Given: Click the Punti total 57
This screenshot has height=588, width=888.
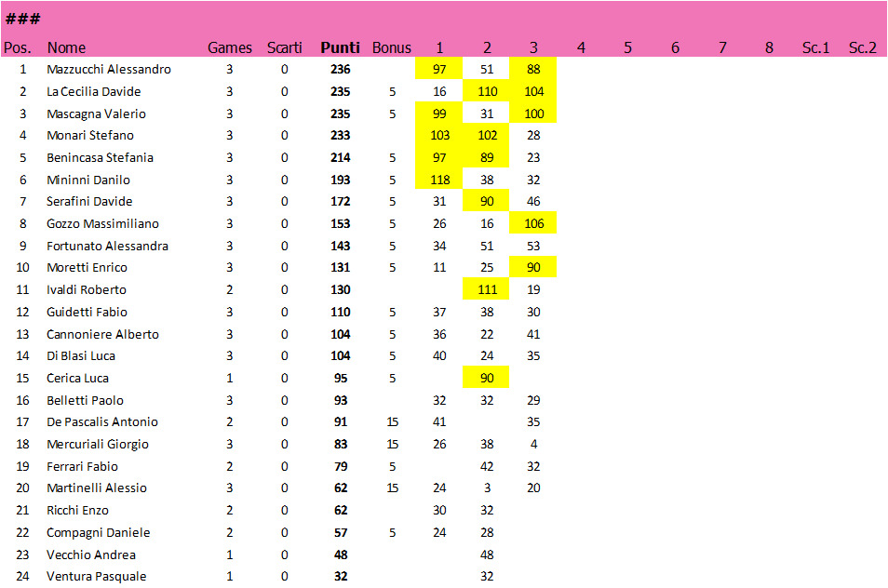Looking at the screenshot, I should point(341,532).
